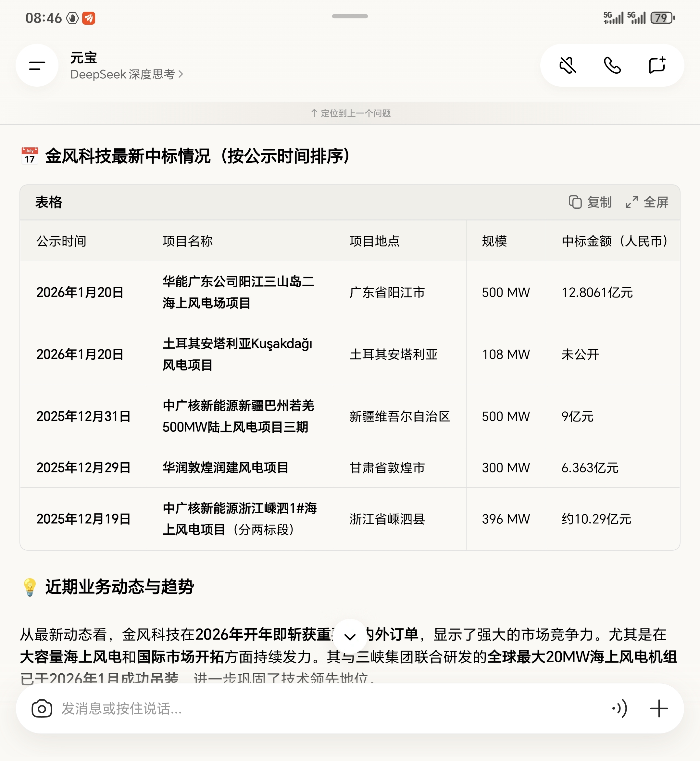
Task: Tap the orange notification app icon
Action: 89,18
